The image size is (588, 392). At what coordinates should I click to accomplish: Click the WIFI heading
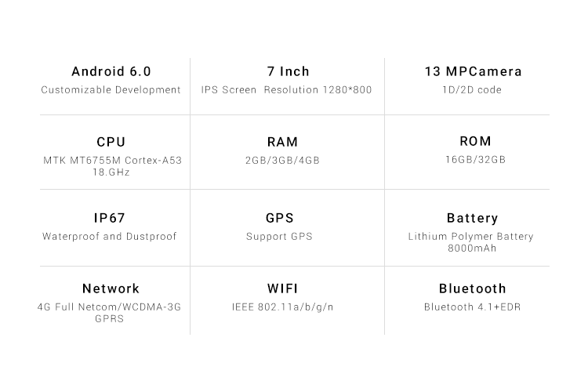[283, 289]
